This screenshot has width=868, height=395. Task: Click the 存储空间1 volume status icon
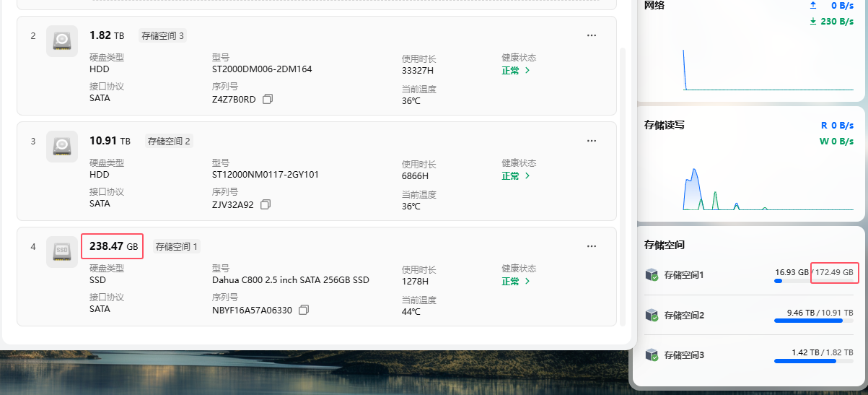point(652,275)
